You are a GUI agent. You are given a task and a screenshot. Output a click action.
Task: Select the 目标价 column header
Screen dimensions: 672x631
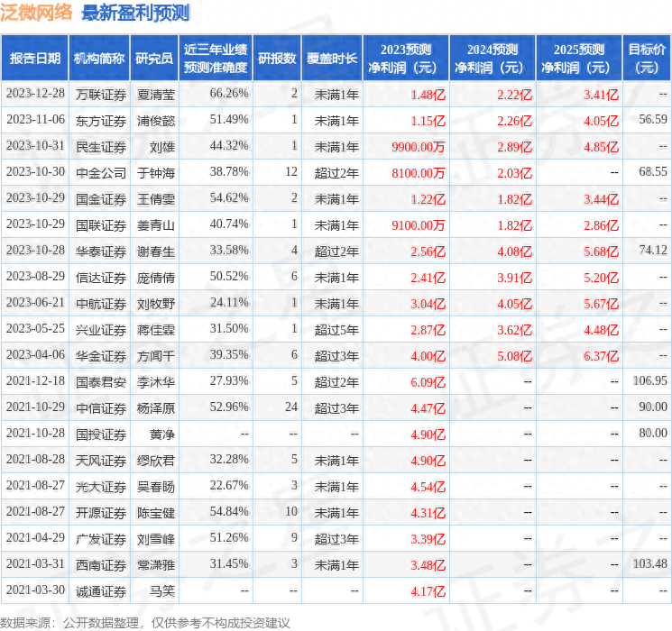coord(647,59)
